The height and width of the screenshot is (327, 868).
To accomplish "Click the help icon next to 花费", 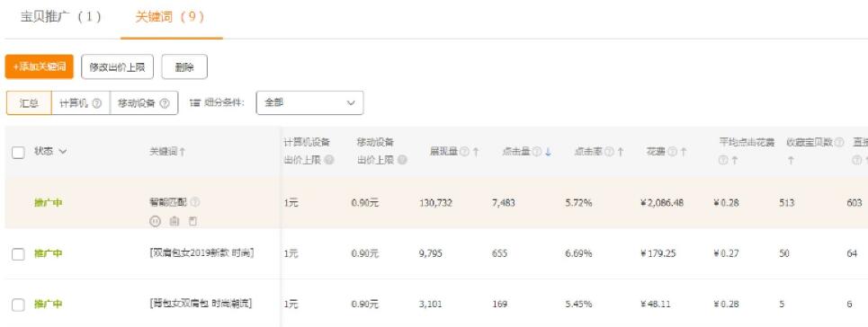I will (x=672, y=152).
